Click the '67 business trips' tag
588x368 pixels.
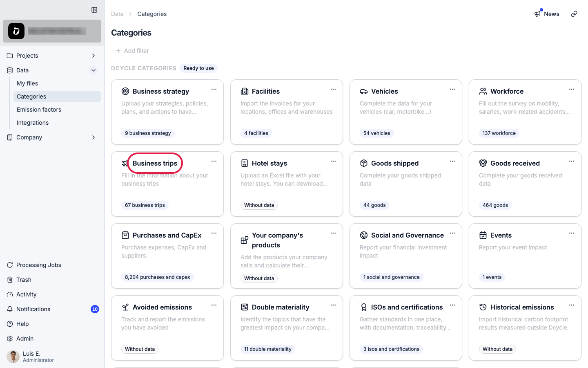(145, 205)
